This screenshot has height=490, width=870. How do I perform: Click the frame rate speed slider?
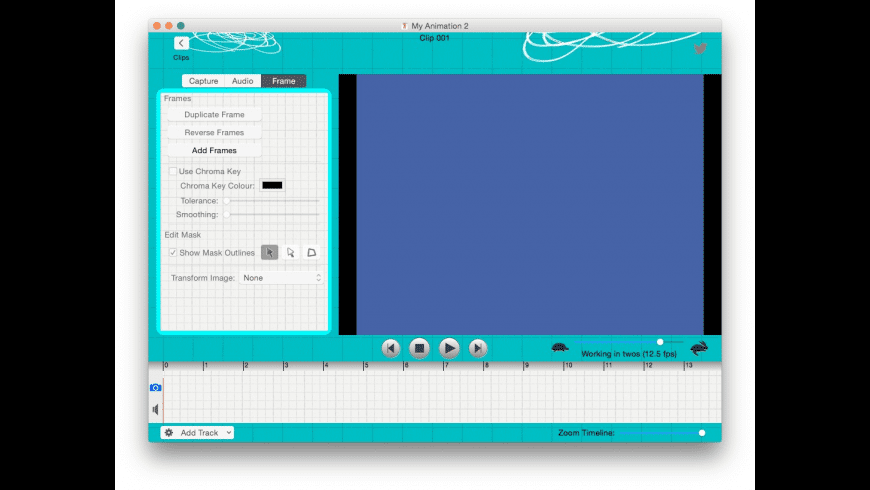(x=630, y=342)
